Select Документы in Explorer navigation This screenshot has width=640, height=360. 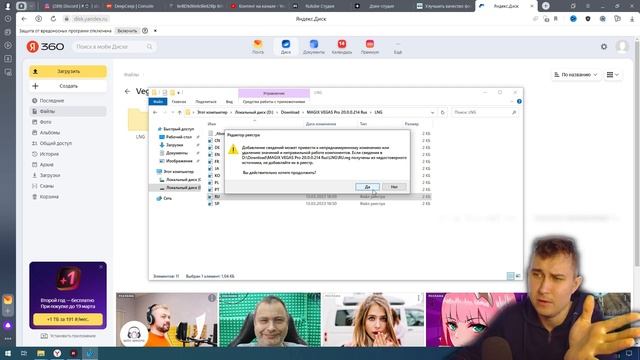pyautogui.click(x=177, y=153)
